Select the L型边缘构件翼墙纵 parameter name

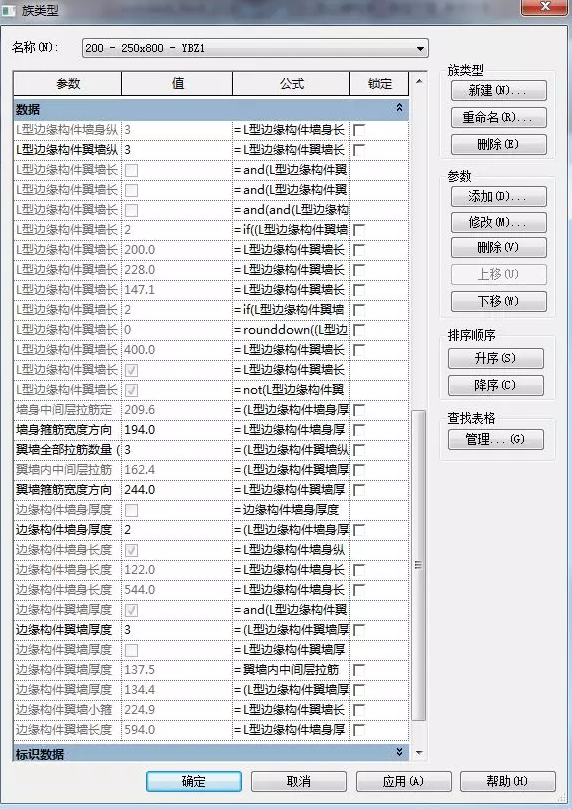coord(68,150)
